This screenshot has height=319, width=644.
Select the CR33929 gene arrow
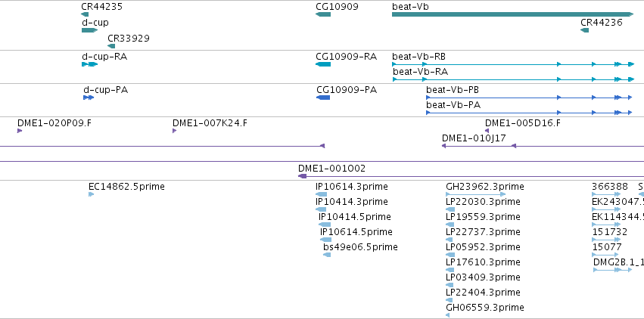tap(111, 46)
